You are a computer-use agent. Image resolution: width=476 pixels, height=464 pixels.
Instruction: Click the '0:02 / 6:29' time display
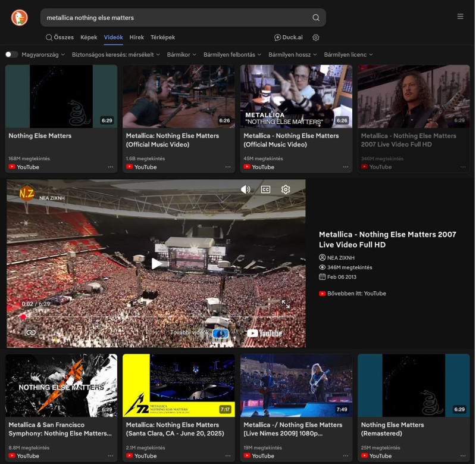[x=36, y=304]
